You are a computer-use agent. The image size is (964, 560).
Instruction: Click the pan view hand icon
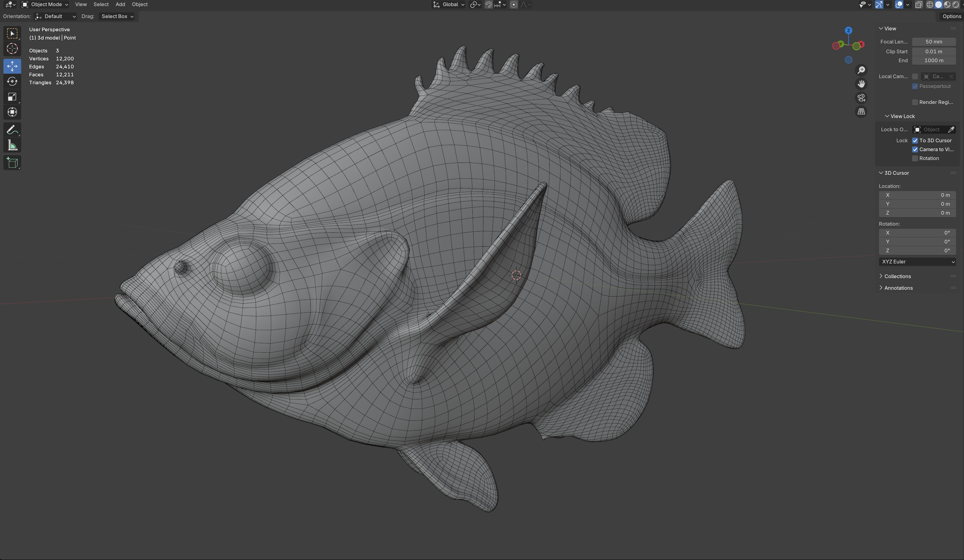(861, 84)
